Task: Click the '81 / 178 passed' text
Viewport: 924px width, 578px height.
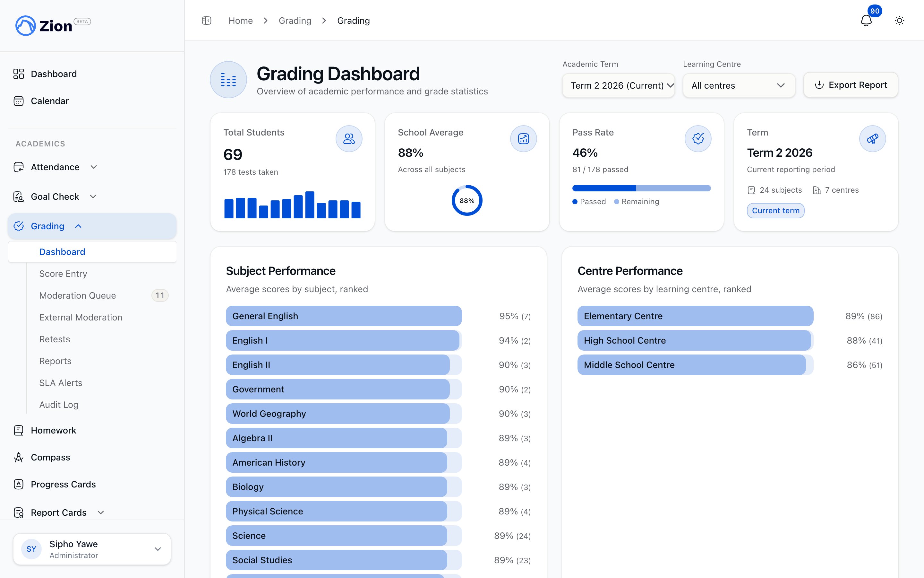Action: [600, 169]
